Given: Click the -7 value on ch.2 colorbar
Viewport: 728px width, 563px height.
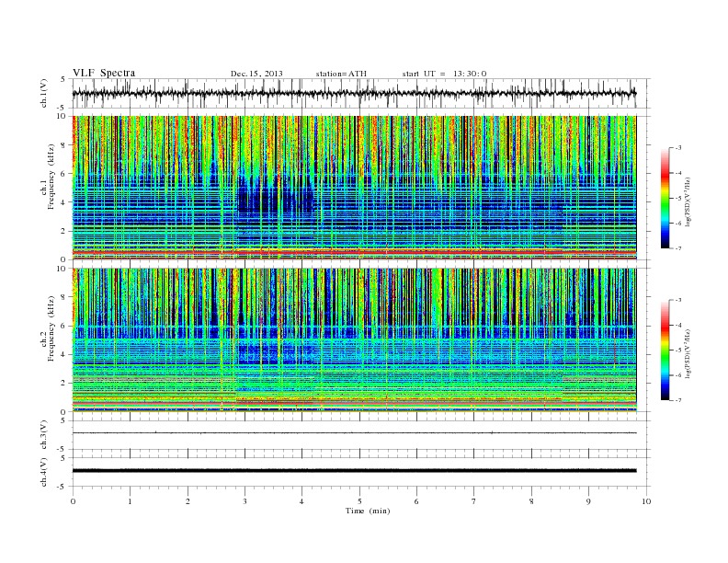Looking at the screenshot, I should click(678, 400).
